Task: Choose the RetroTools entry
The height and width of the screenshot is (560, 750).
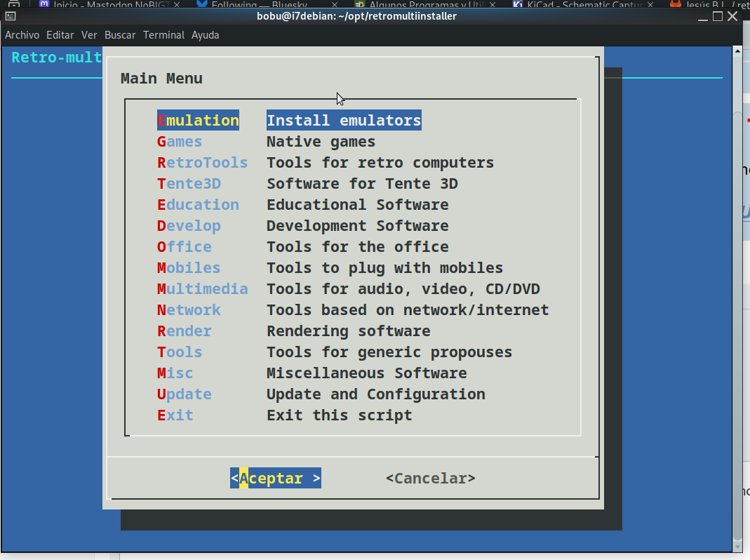Action: (x=202, y=163)
